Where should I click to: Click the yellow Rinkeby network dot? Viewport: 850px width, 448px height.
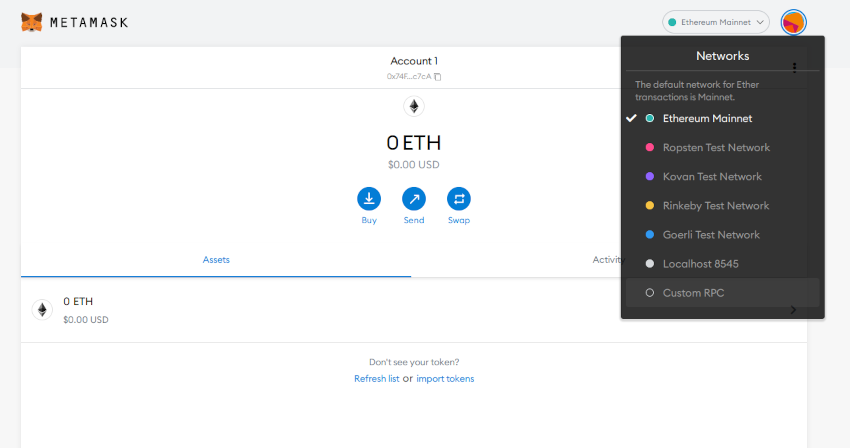[x=649, y=206]
